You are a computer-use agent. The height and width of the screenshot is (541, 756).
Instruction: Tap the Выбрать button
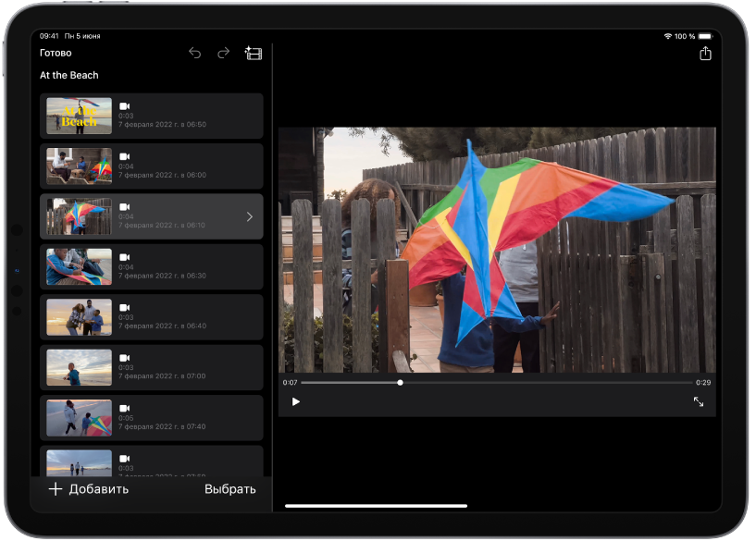click(230, 489)
